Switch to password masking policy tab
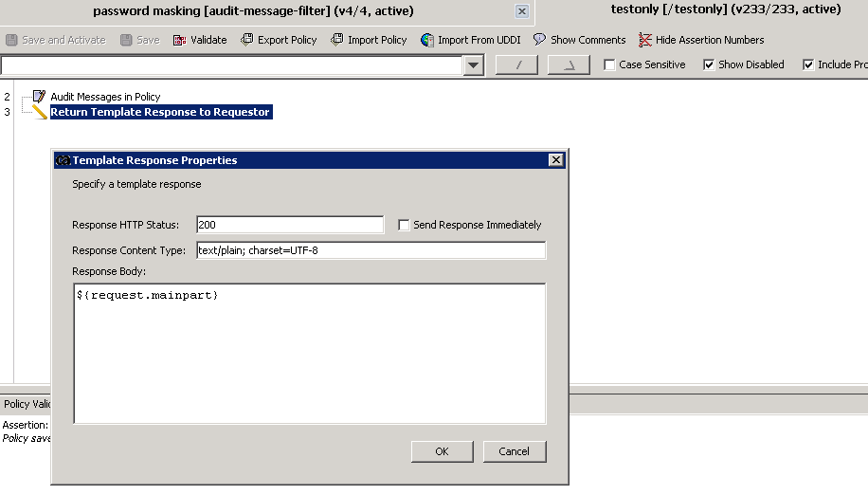The image size is (868, 495). tap(254, 11)
